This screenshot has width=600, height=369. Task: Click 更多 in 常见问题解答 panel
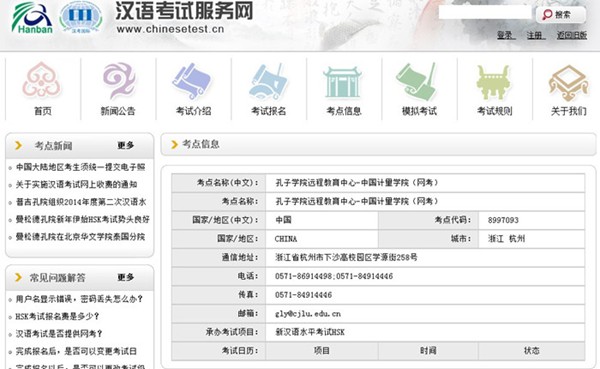coord(126,277)
